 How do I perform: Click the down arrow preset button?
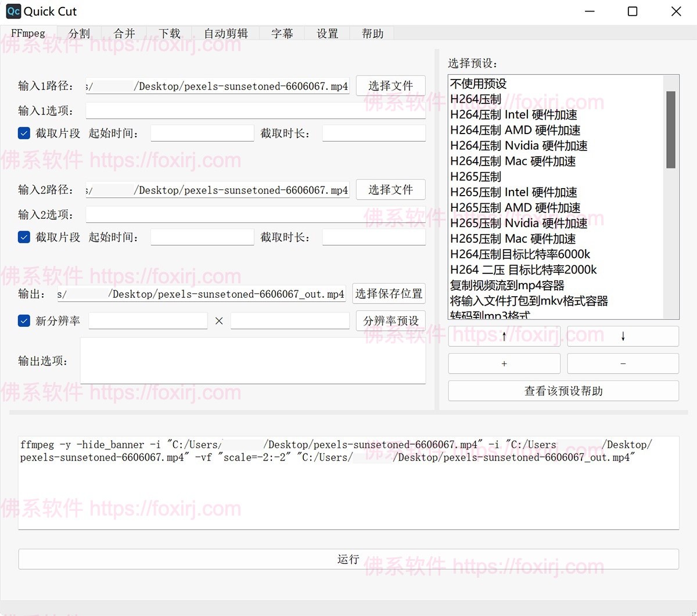tap(623, 336)
